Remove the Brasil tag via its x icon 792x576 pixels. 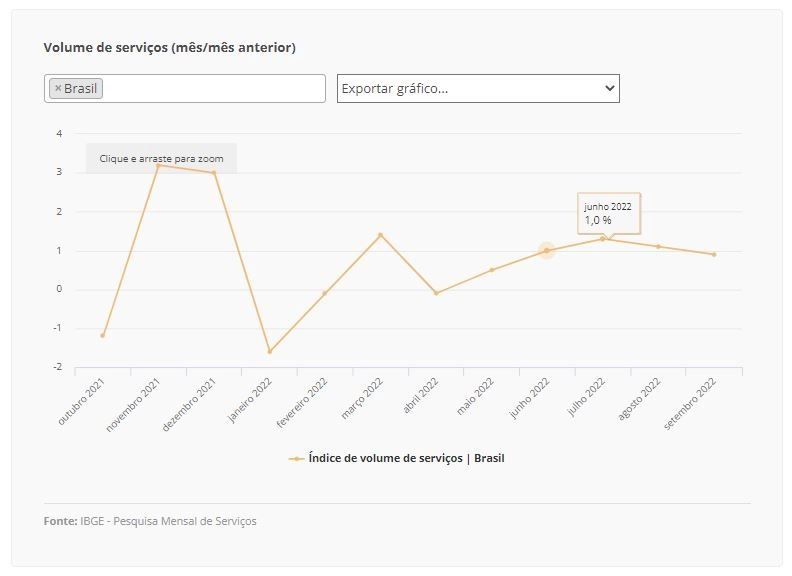click(x=58, y=88)
